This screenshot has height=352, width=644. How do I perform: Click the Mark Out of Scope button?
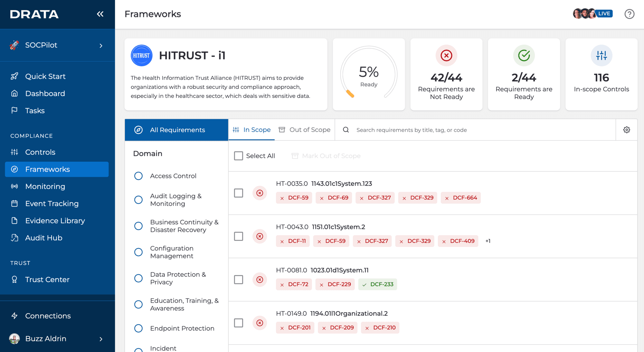point(326,156)
